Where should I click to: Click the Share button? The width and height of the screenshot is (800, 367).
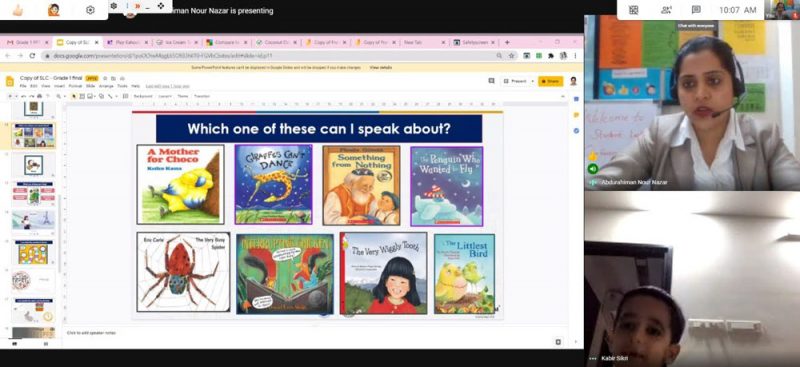[x=551, y=81]
